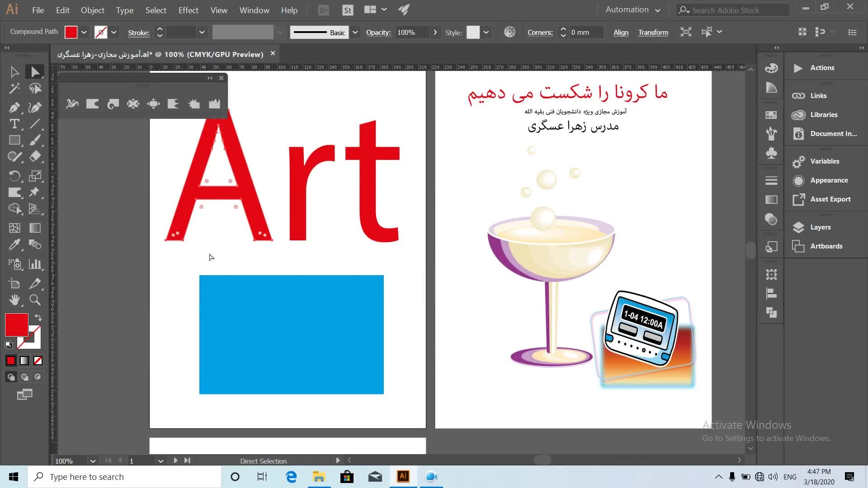Select the Pen tool
Image resolution: width=868 pixels, height=488 pixels.
coord(14,107)
